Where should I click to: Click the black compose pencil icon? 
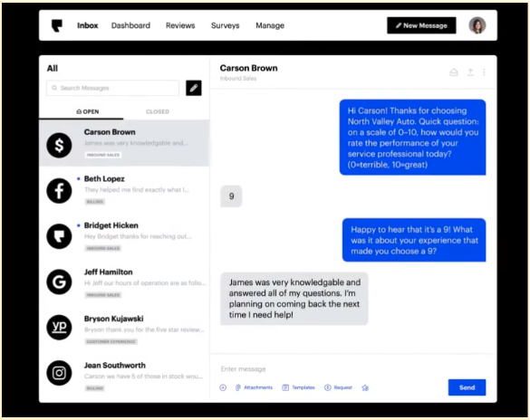coord(194,88)
